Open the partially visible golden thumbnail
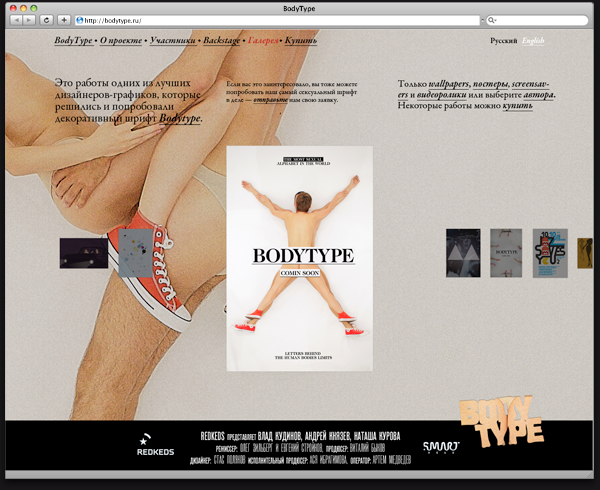Screen dimensions: 600x490 [585, 253]
